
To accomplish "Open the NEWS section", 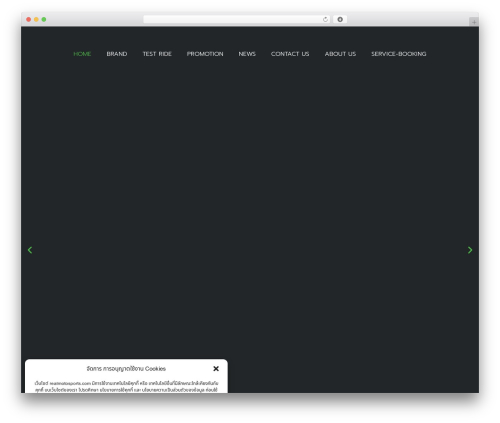I will tap(247, 54).
